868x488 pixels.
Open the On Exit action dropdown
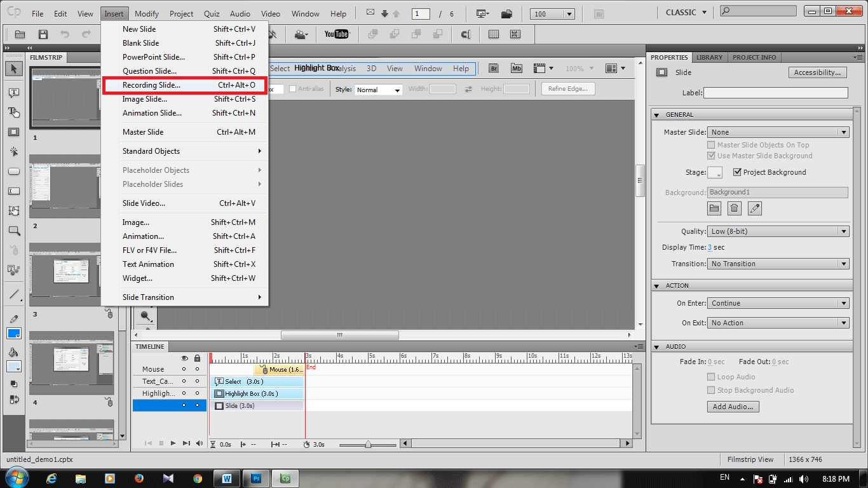(x=778, y=323)
